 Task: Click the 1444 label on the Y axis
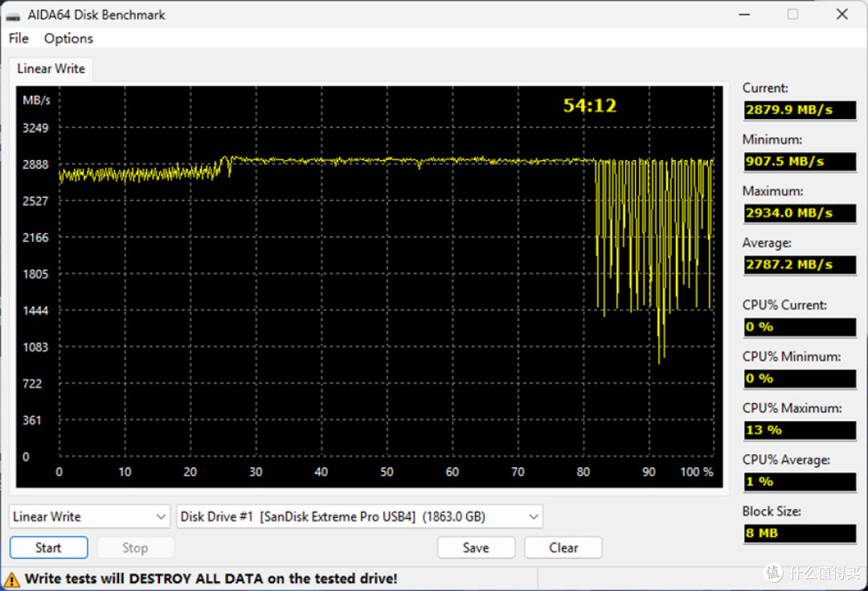coord(35,310)
